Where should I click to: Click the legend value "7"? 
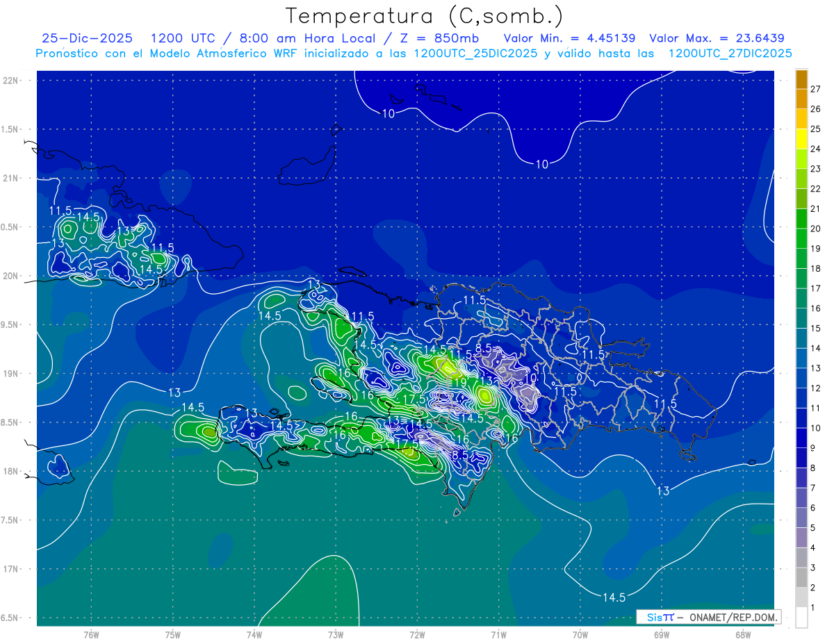tap(812, 488)
